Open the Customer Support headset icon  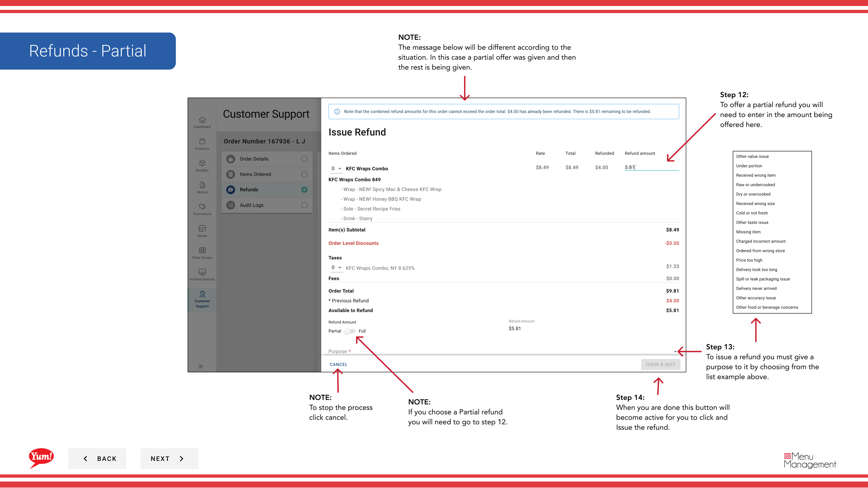[x=202, y=294]
